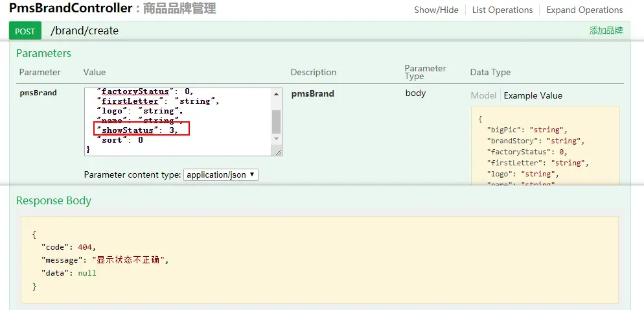
Task: Click the "factoryStatus" line in Example Value
Action: click(527, 152)
